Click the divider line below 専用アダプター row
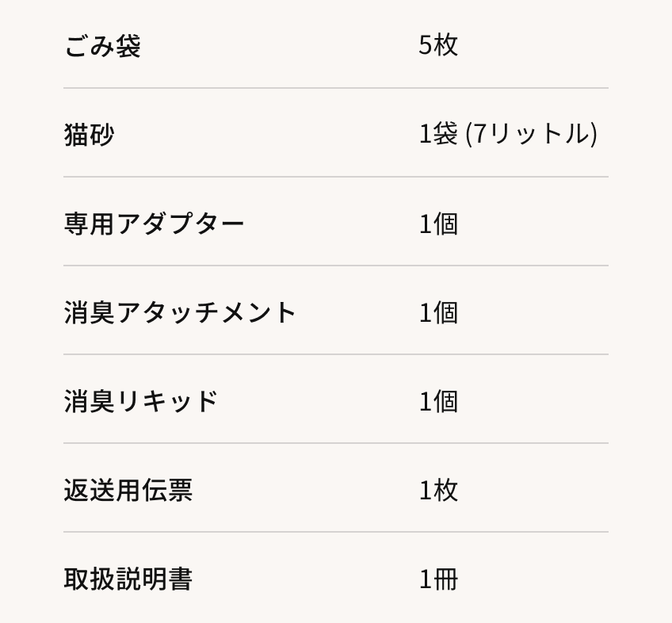The image size is (672, 623). pos(336,266)
